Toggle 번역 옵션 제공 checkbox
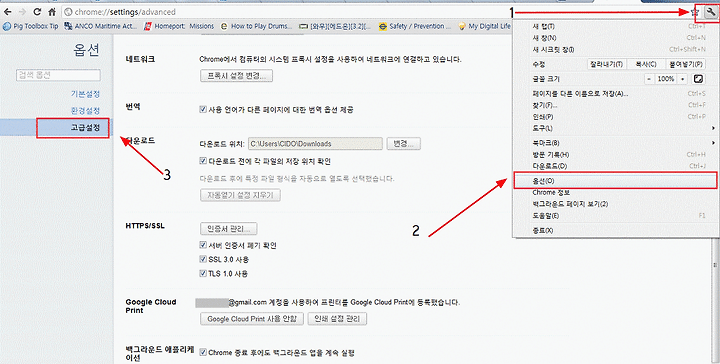This screenshot has height=364, width=720. point(203,109)
